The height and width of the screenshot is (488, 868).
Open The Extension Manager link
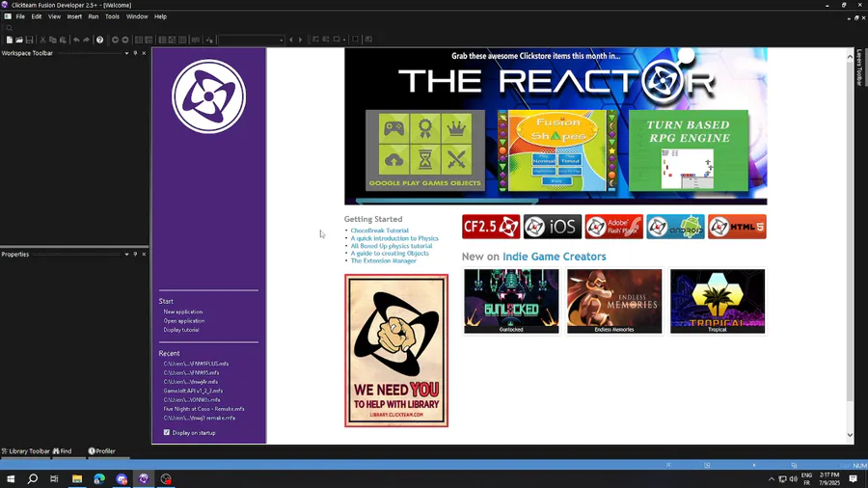[x=383, y=260]
